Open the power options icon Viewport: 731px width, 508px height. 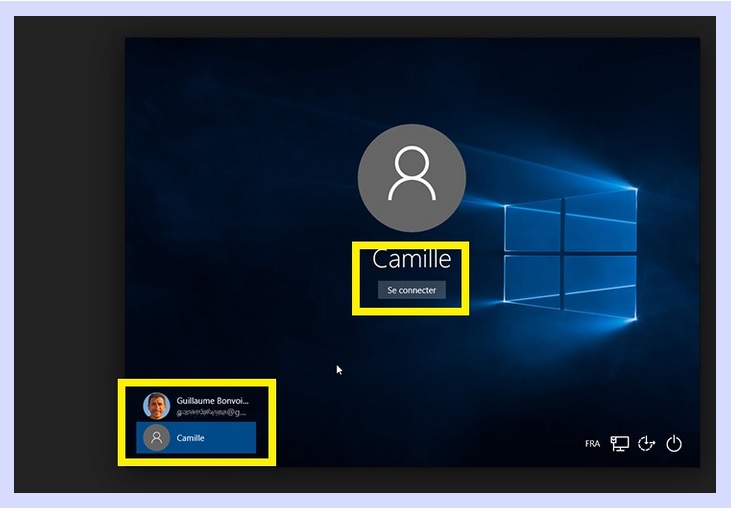(674, 444)
